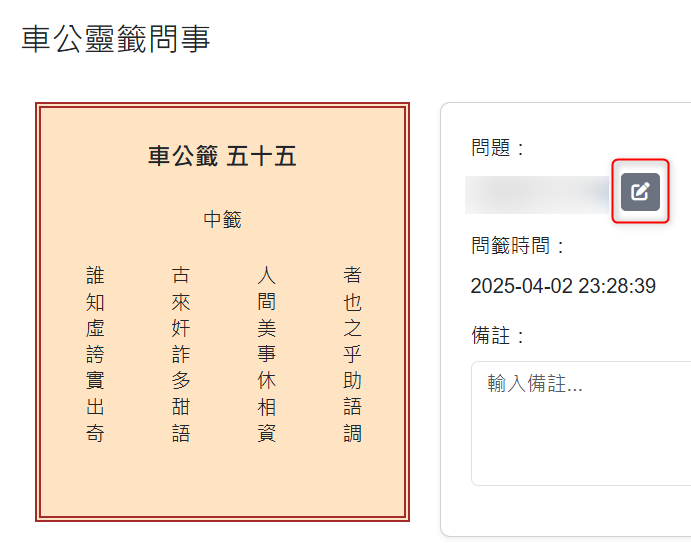691x543 pixels.
Task: Click the poem column starting with 誰知
Action: point(95,354)
